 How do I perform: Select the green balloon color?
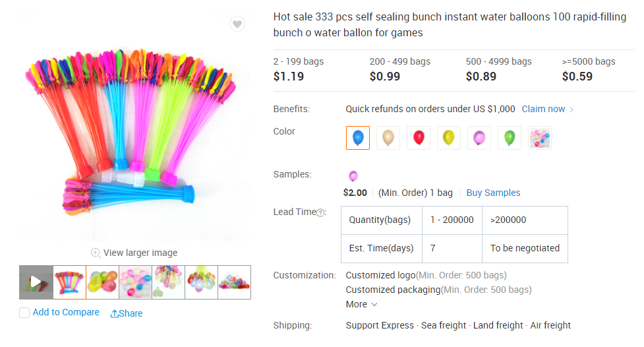pyautogui.click(x=510, y=138)
